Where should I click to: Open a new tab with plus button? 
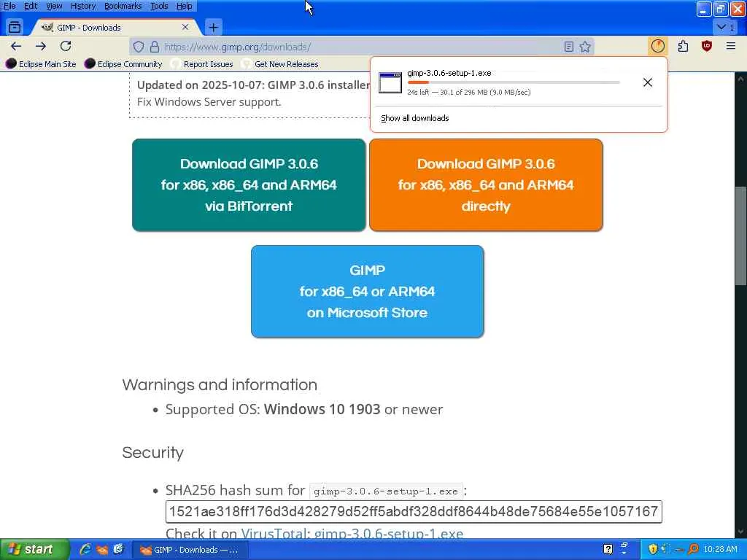[x=214, y=28]
